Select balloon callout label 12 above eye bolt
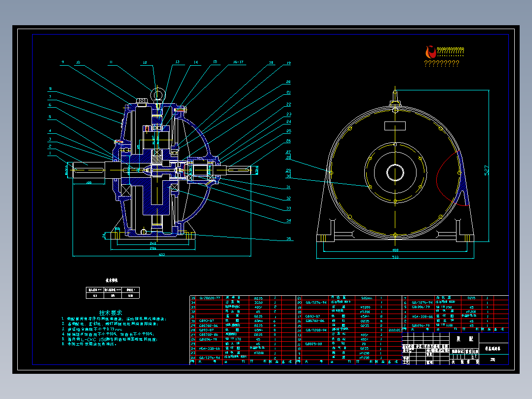Image resolution: width=532 pixels, height=399 pixels. (145, 63)
